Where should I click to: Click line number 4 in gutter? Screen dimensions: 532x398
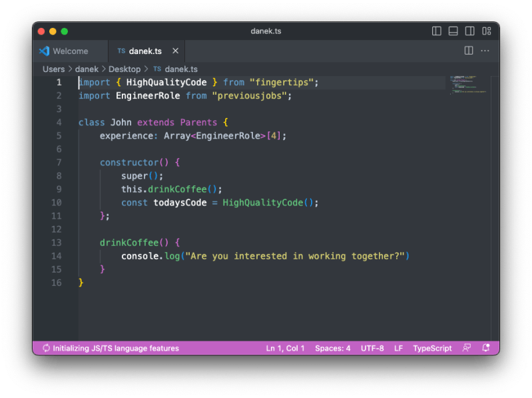point(59,122)
